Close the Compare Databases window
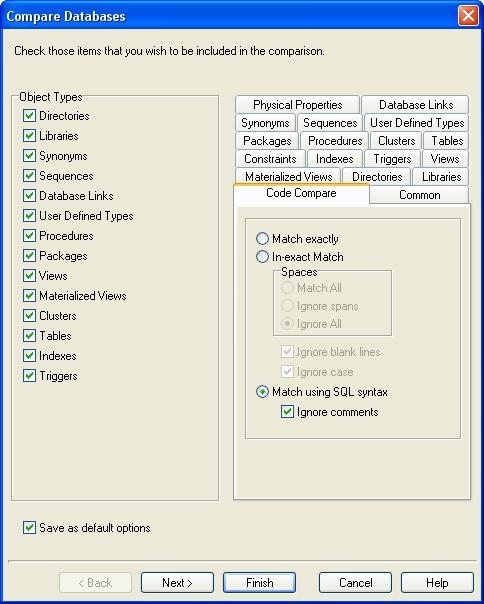484x604 pixels. 468,16
